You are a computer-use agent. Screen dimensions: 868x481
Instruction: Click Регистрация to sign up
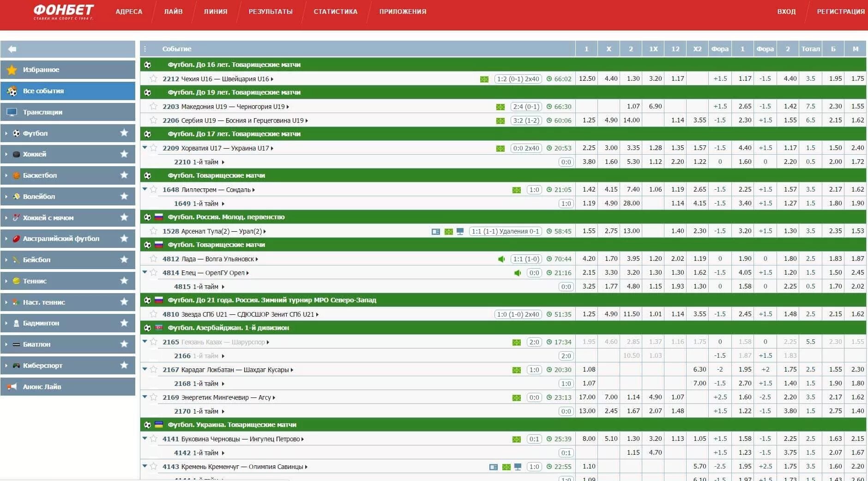[x=841, y=12]
